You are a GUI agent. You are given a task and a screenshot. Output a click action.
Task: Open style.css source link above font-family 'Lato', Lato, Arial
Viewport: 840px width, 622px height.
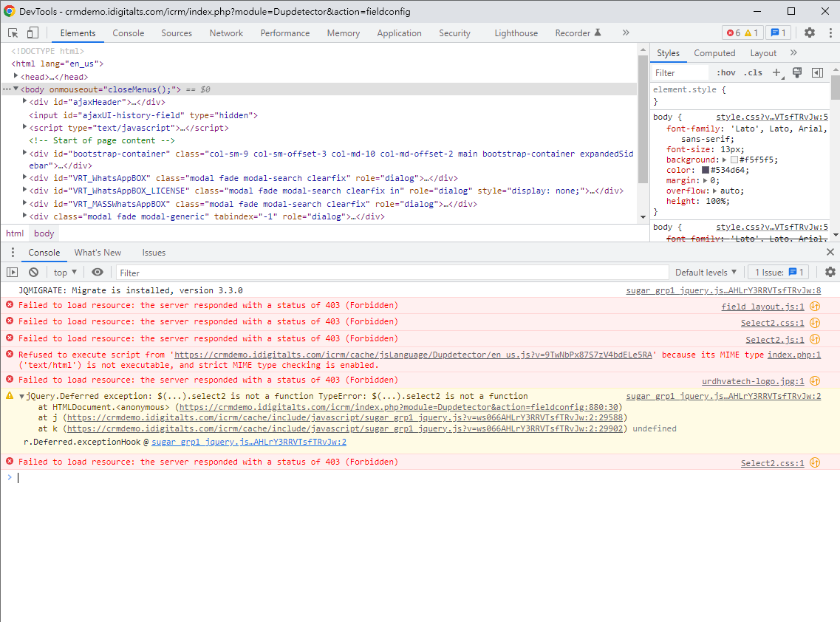coord(772,117)
